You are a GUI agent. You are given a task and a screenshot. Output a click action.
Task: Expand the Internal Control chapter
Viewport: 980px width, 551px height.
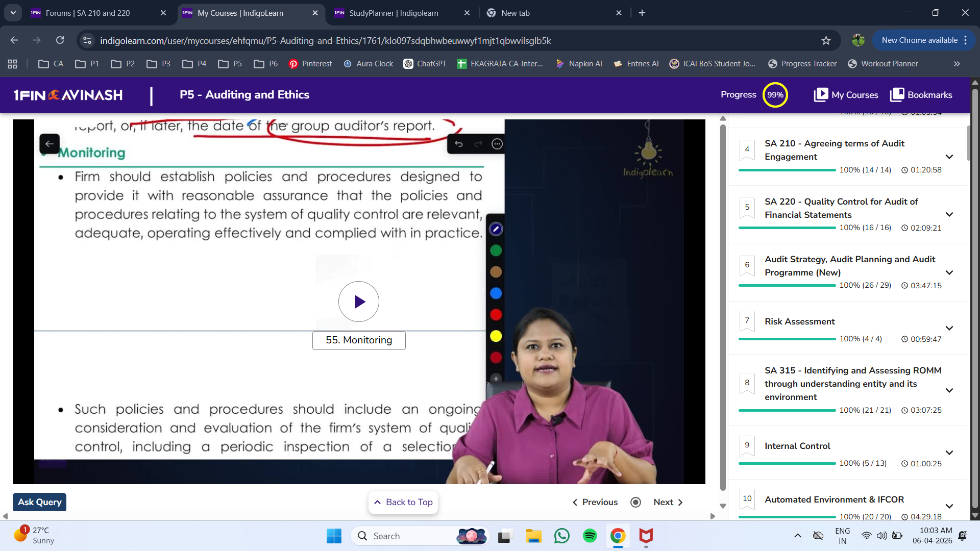tap(949, 453)
